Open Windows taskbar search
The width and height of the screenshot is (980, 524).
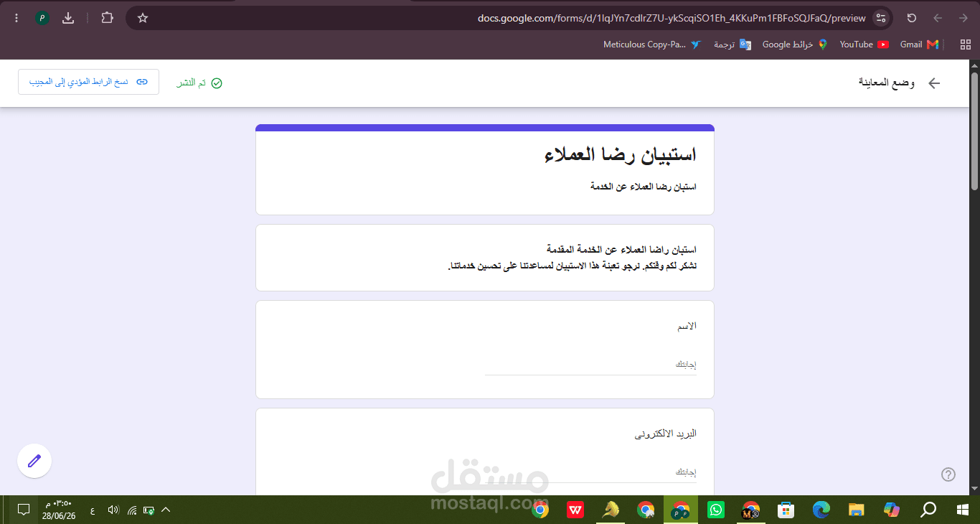(928, 510)
